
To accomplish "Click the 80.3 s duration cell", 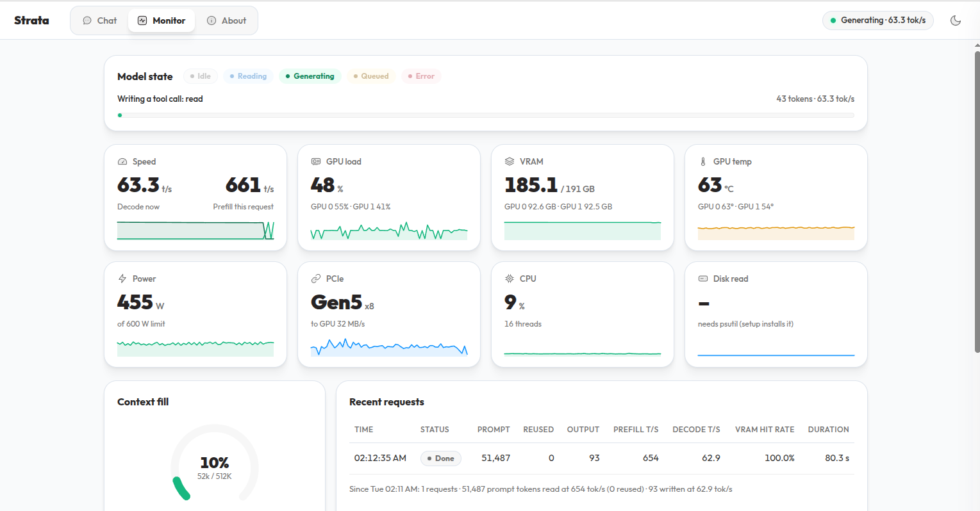I will [x=837, y=458].
